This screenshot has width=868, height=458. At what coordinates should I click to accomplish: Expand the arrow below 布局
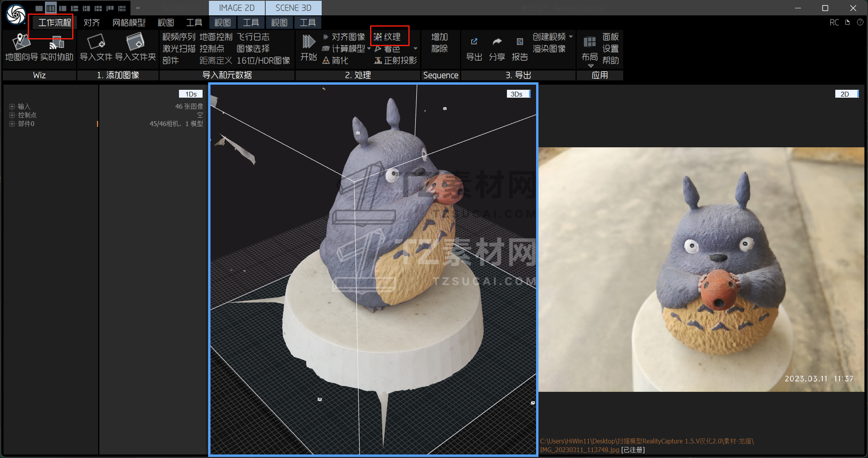[590, 66]
